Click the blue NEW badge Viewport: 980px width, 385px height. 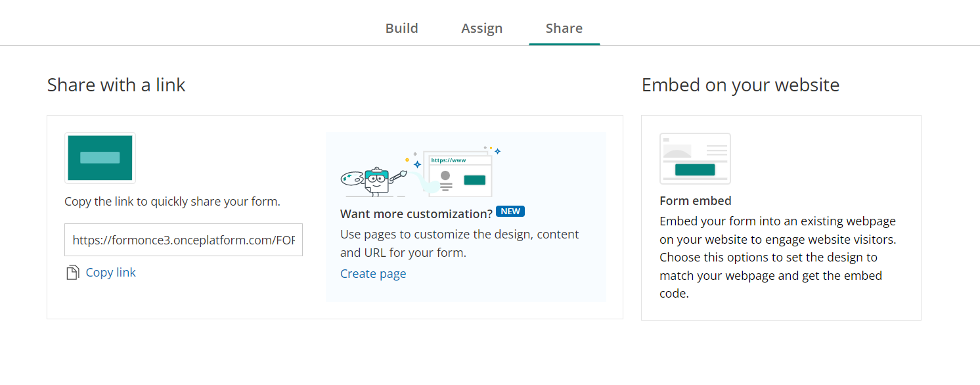(x=510, y=212)
